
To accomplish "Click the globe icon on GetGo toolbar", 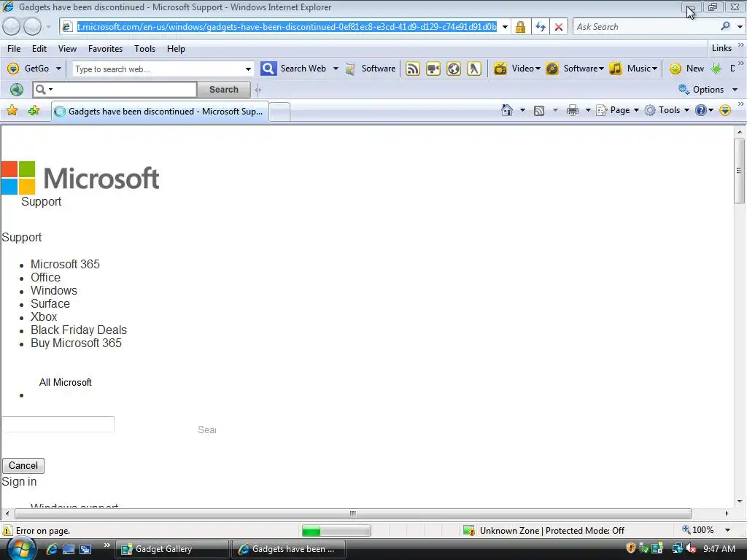I will 454,69.
